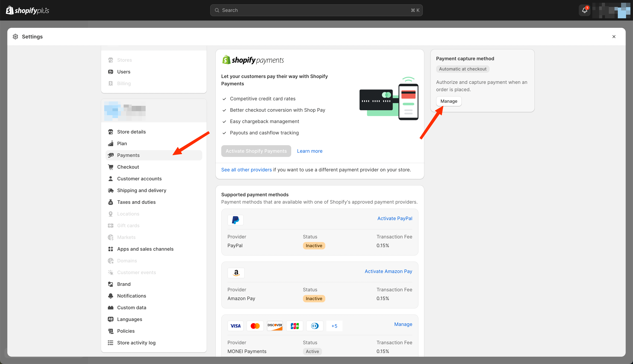Click the Custom data icon
This screenshot has height=364, width=633.
tap(110, 307)
